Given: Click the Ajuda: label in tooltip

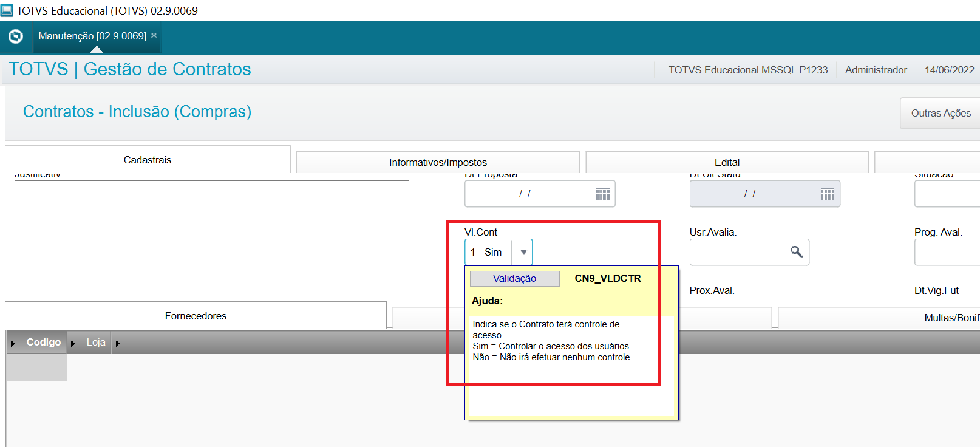Looking at the screenshot, I should (x=487, y=301).
